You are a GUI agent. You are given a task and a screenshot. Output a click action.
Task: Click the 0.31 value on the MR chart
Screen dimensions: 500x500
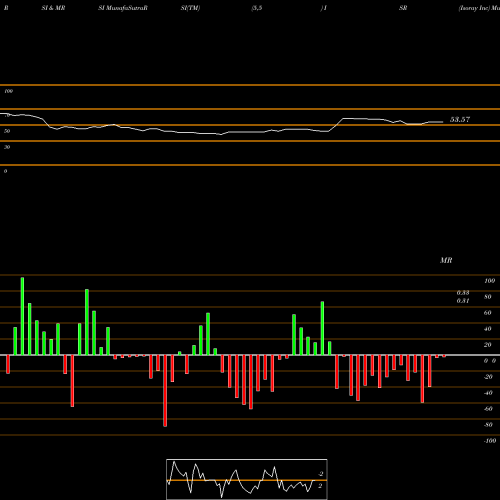click(463, 301)
